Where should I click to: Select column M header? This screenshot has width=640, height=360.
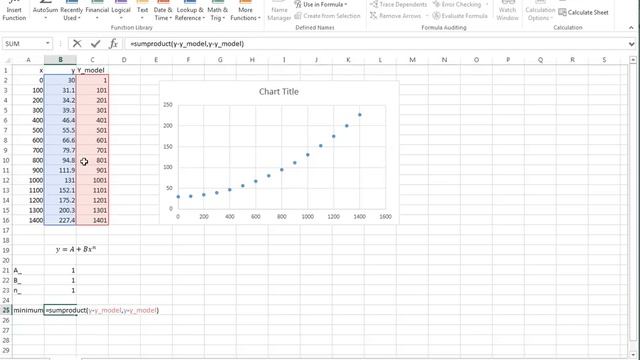coord(412,60)
